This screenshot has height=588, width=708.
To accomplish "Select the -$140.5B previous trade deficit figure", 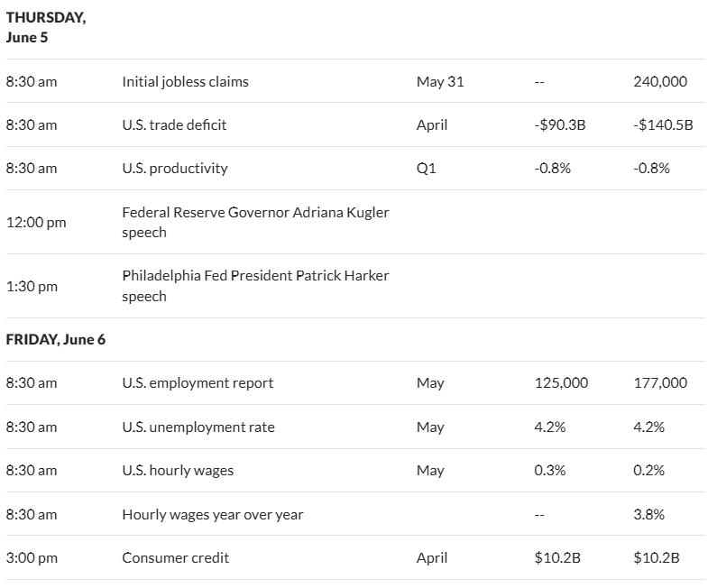I will (x=663, y=125).
